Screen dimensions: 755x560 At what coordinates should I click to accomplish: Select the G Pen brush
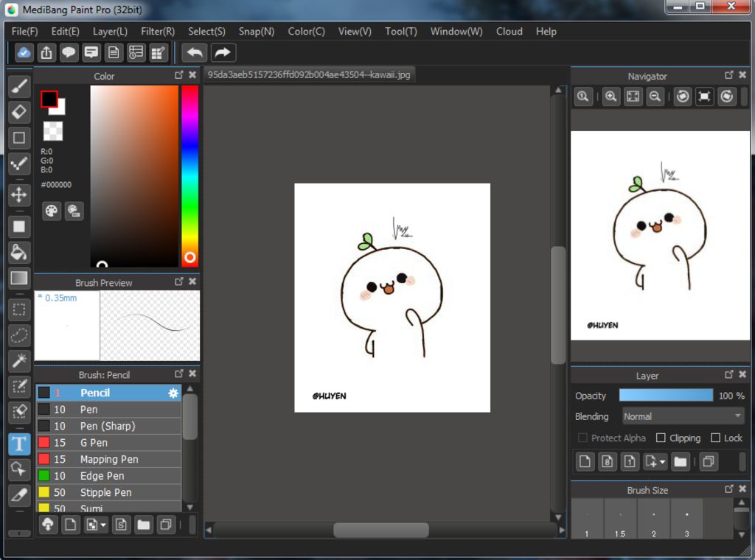click(109, 443)
